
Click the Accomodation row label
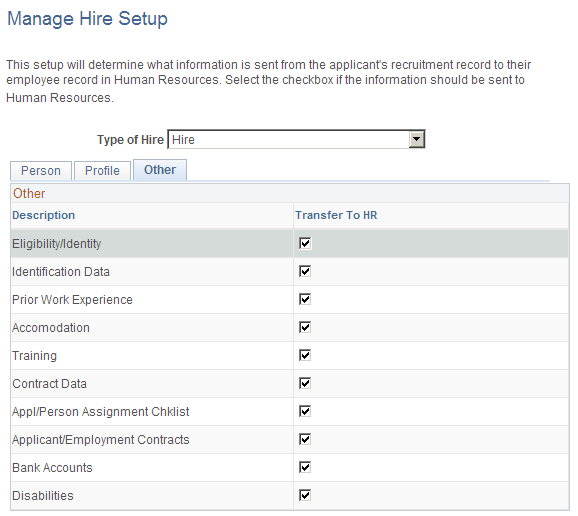[x=51, y=328]
